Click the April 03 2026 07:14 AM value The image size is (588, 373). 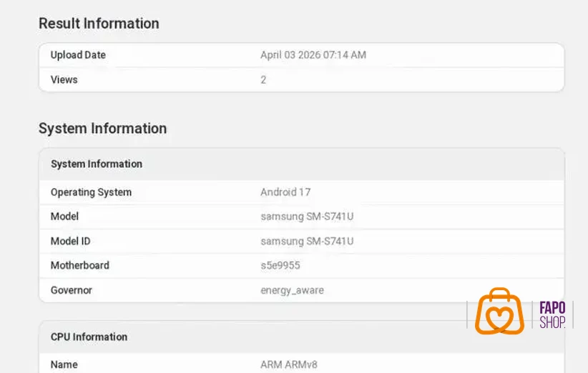point(313,55)
